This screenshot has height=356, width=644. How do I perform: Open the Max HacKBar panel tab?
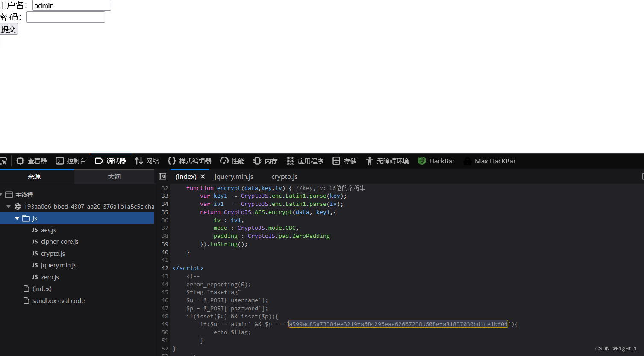[490, 161]
